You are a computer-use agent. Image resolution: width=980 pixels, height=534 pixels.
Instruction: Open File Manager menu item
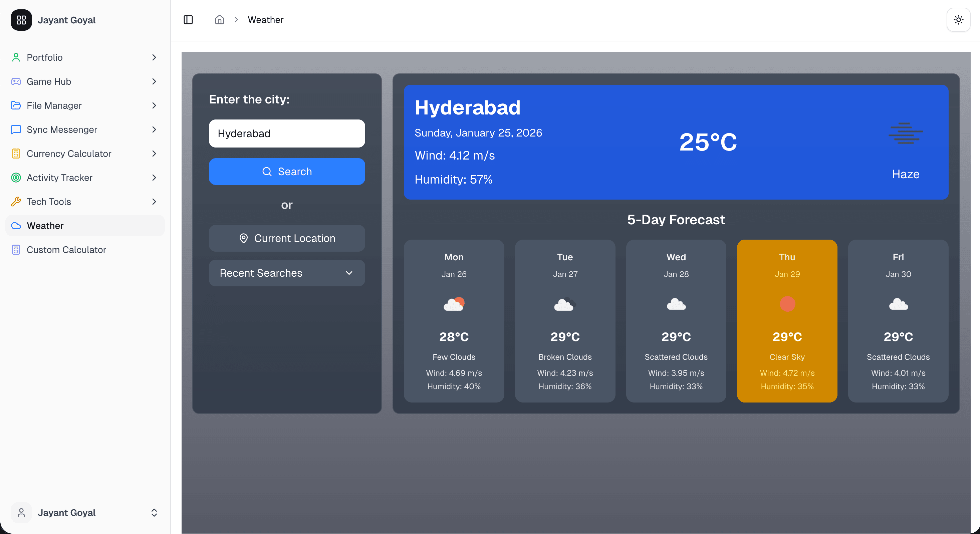[x=85, y=105]
